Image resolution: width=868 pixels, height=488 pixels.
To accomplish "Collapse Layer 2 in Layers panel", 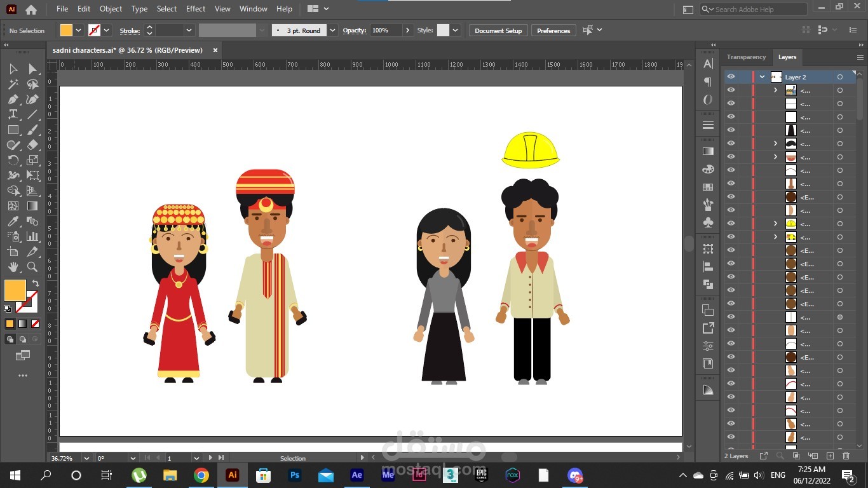I will (762, 77).
